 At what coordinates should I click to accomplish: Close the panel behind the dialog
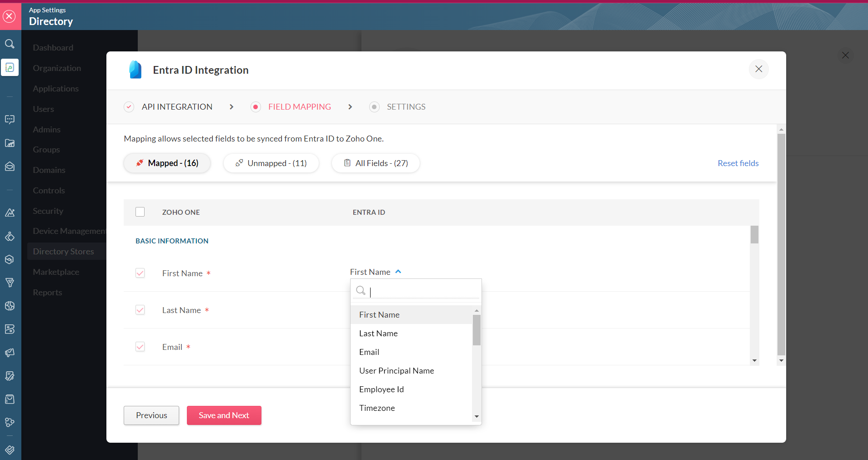tap(845, 55)
